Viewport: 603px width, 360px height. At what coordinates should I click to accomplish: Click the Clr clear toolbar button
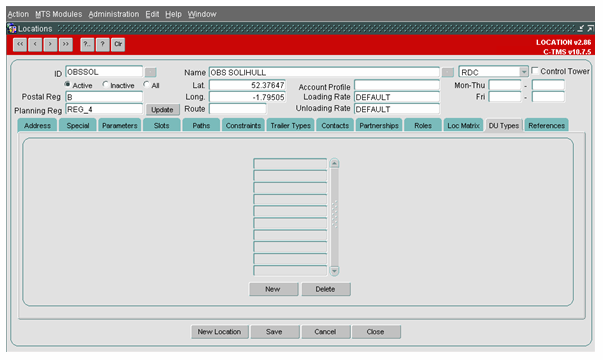click(x=118, y=45)
